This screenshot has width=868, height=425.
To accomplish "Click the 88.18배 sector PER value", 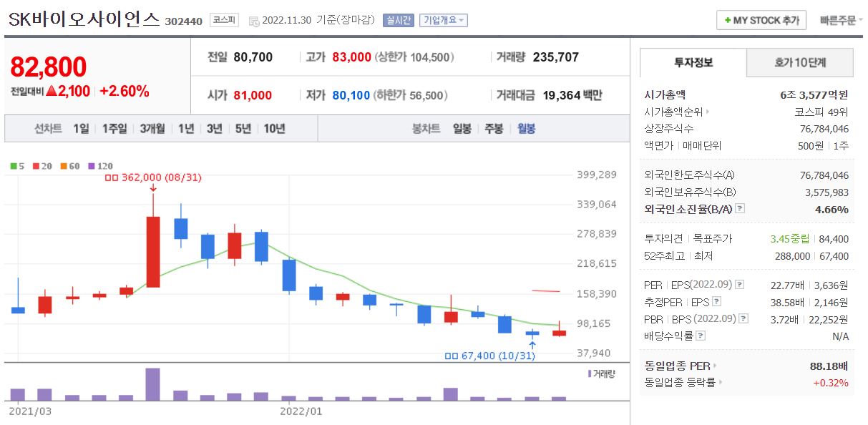I will [829, 366].
